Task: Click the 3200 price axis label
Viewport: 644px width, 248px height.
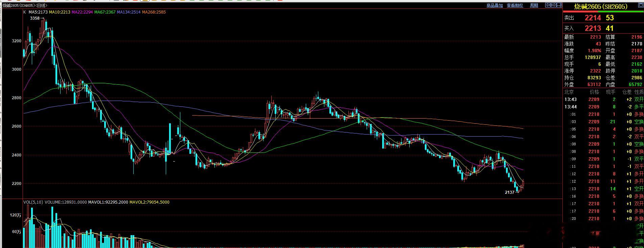Action: pyautogui.click(x=17, y=41)
